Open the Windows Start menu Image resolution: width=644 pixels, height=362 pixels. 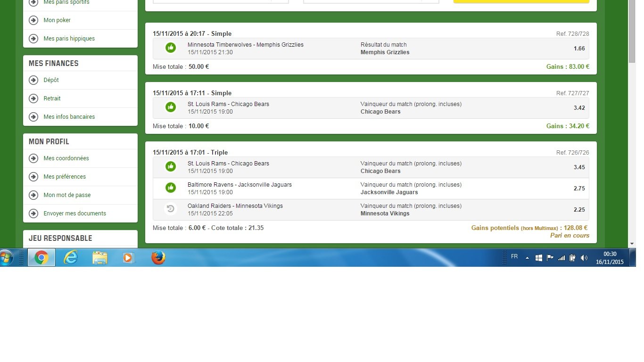point(7,258)
